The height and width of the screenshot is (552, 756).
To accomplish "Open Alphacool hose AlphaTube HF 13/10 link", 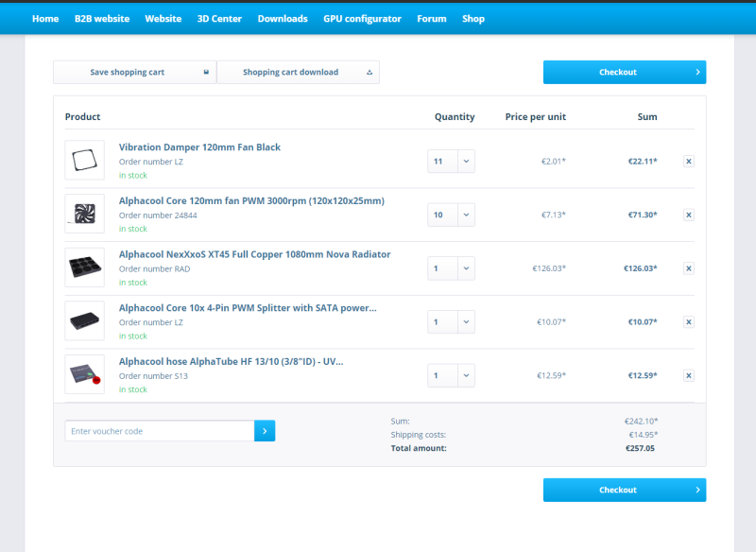I will pyautogui.click(x=231, y=361).
